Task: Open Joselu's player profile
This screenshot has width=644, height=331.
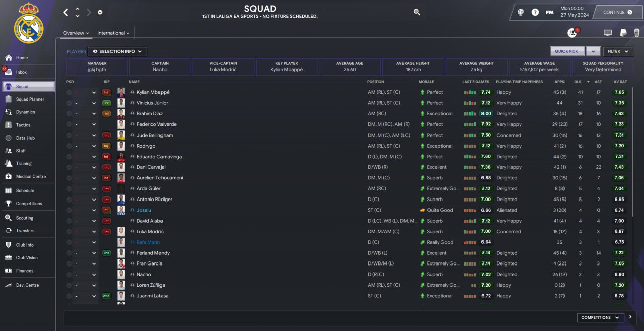Action: pyautogui.click(x=144, y=210)
